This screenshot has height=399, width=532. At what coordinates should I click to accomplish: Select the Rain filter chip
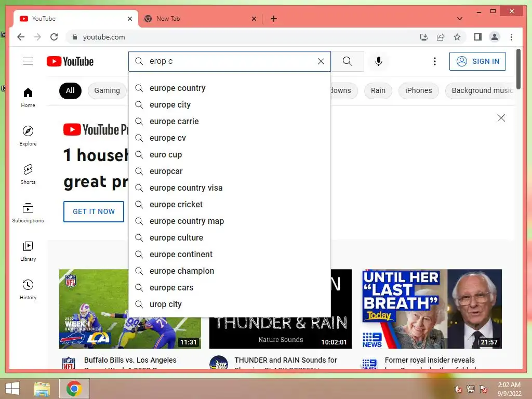[378, 90]
